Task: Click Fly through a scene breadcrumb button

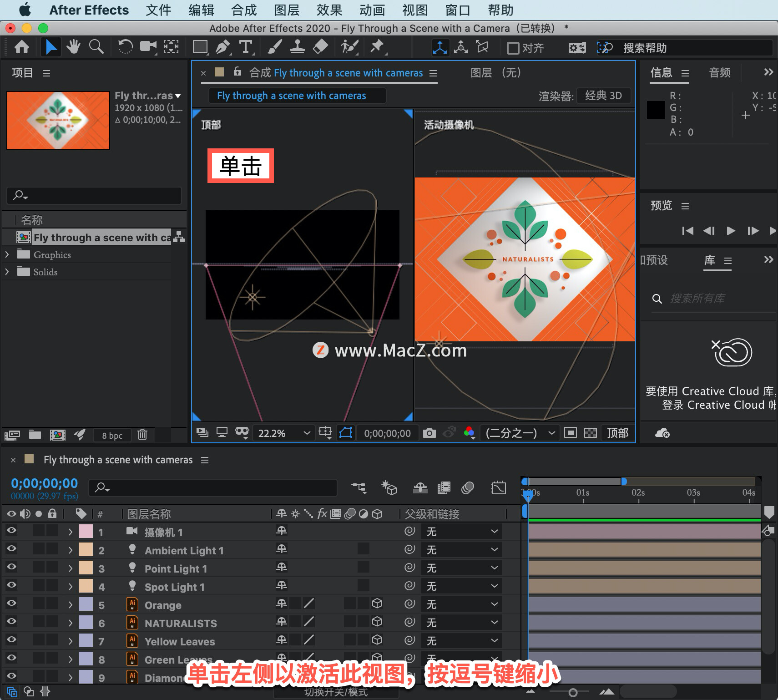Action: (x=297, y=96)
